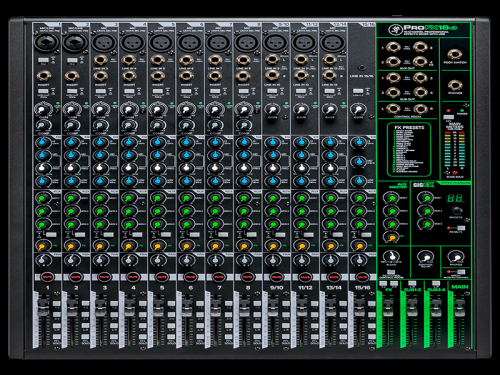Click the channel 6 aux 2 send knob
This screenshot has height=375, width=500.
(x=186, y=212)
